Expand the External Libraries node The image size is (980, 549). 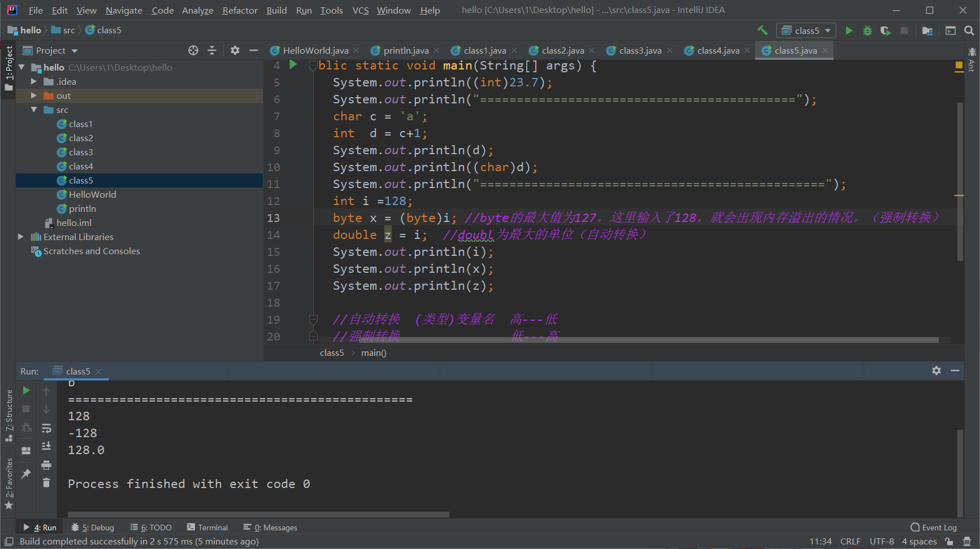pos(21,237)
